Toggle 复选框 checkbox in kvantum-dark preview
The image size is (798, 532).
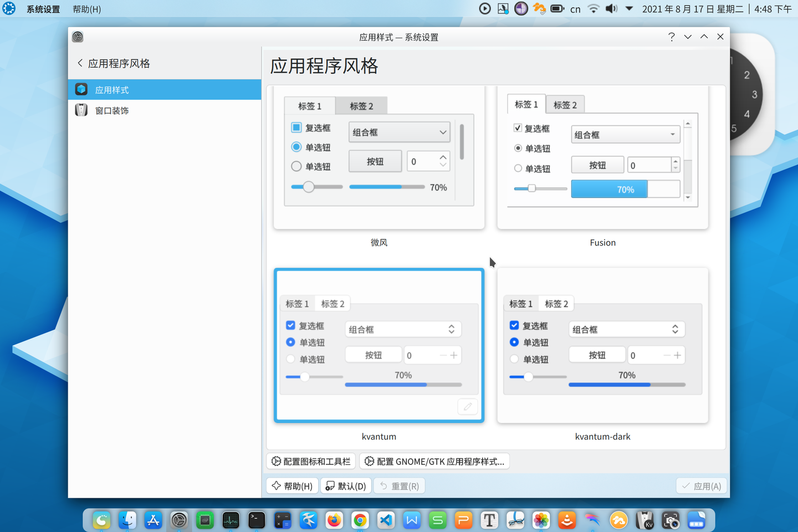(514, 325)
